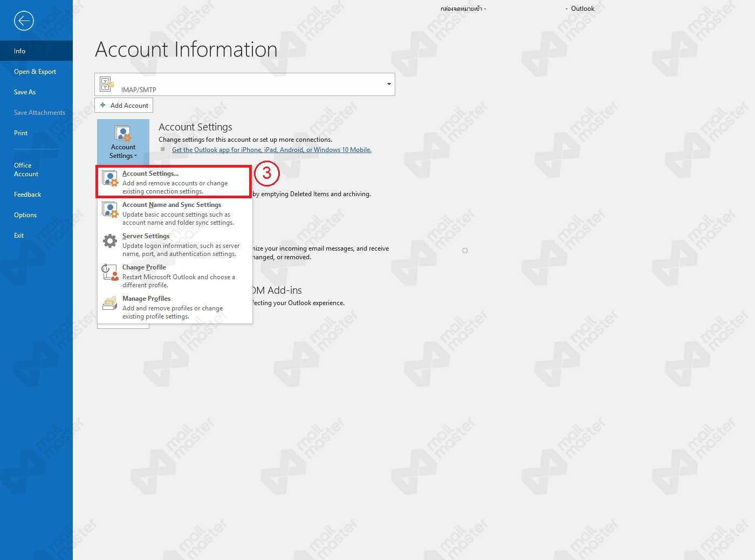Screen dimensions: 755x560
Task: Choose Account Settings... menu entry
Action: (174, 182)
